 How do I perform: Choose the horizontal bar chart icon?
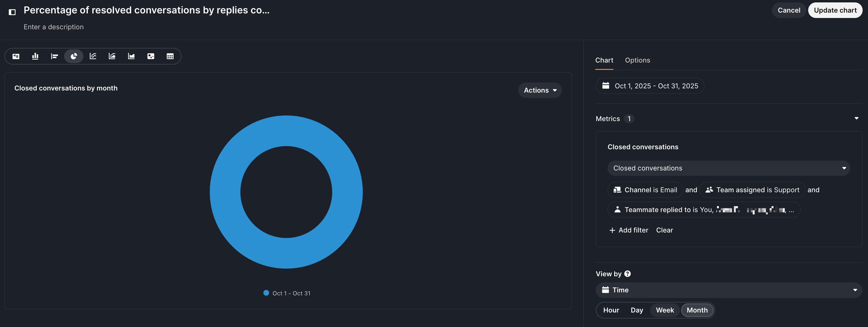[x=54, y=56]
